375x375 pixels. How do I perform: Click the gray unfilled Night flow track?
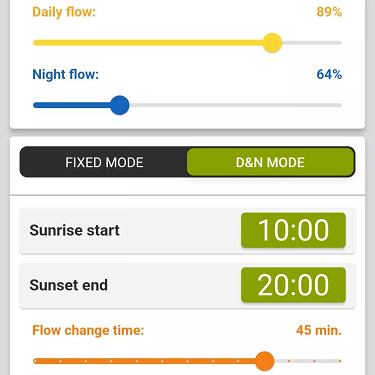(x=235, y=105)
